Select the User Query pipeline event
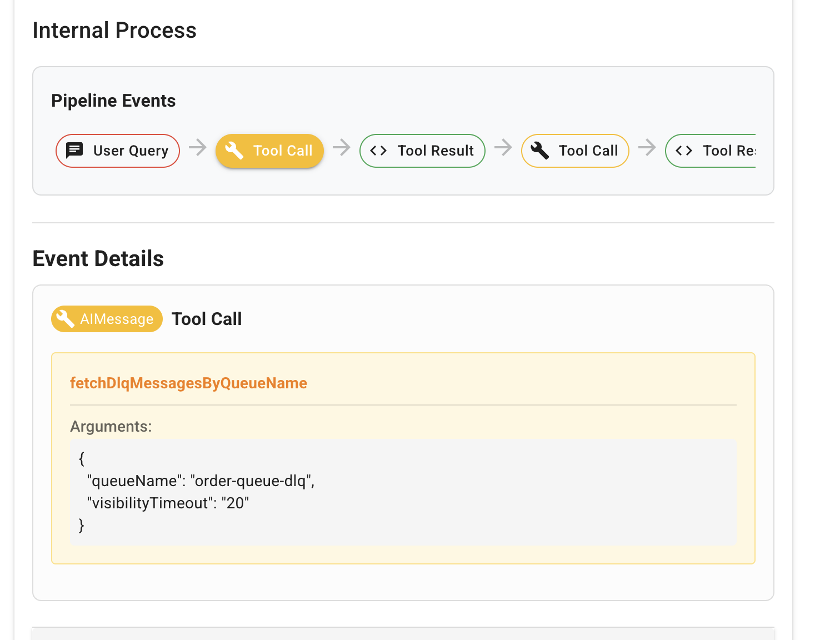Viewport: 840px width, 640px height. tap(117, 151)
